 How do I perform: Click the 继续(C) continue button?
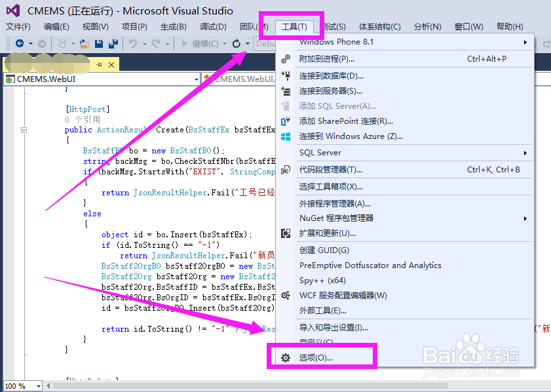coord(200,44)
